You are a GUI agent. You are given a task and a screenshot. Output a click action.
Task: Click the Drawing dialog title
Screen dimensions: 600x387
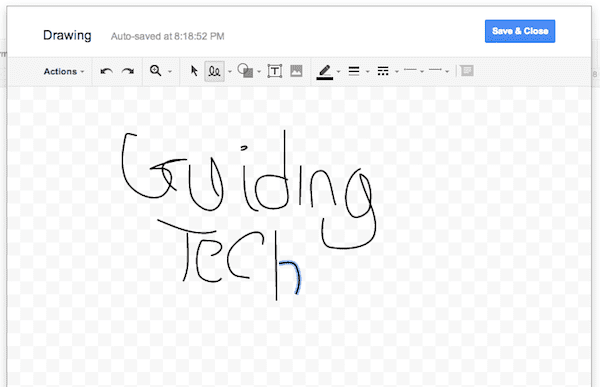pos(67,36)
